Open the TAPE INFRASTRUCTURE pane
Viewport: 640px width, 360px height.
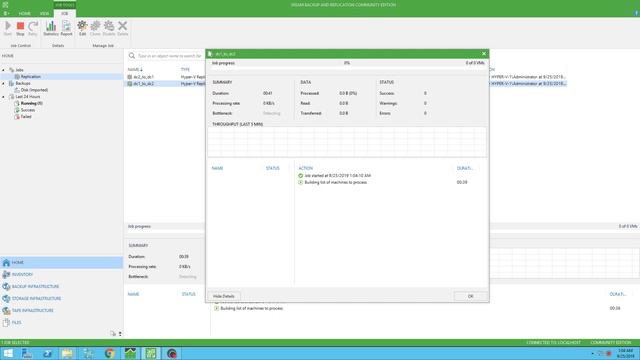[61, 310]
